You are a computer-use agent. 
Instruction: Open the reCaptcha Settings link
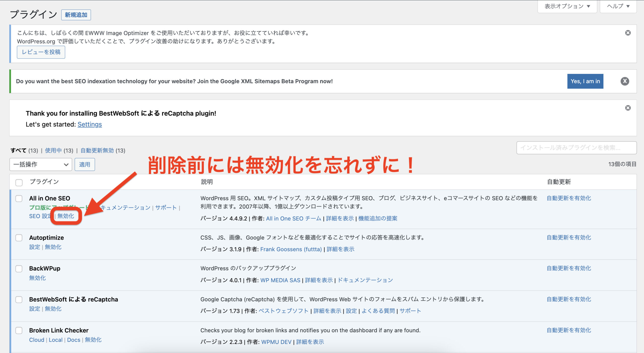pos(90,124)
